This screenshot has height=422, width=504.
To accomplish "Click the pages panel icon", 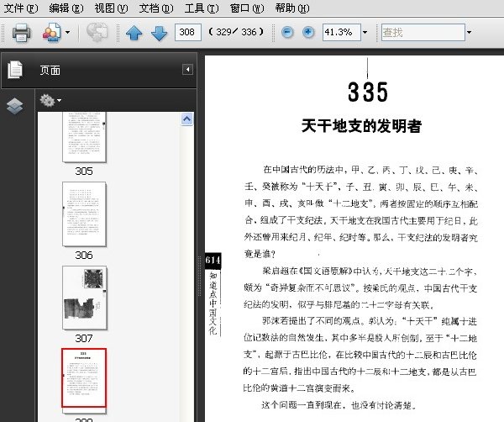I will tap(15, 70).
